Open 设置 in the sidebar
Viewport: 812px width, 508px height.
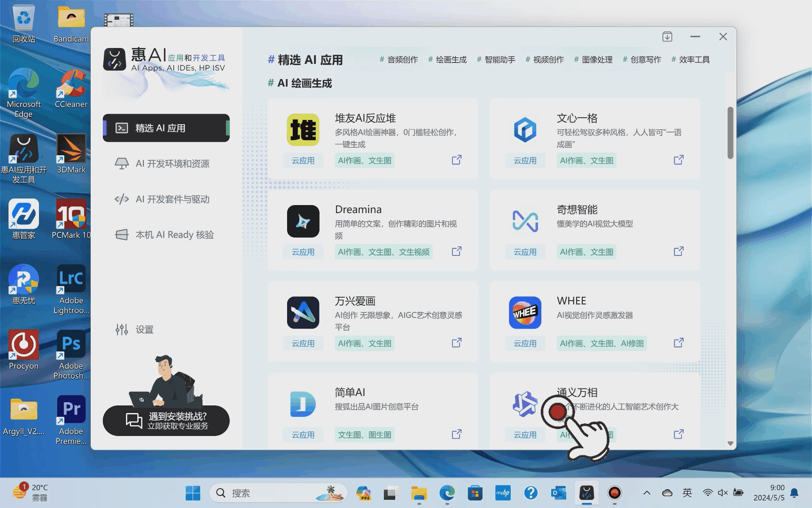pyautogui.click(x=135, y=330)
